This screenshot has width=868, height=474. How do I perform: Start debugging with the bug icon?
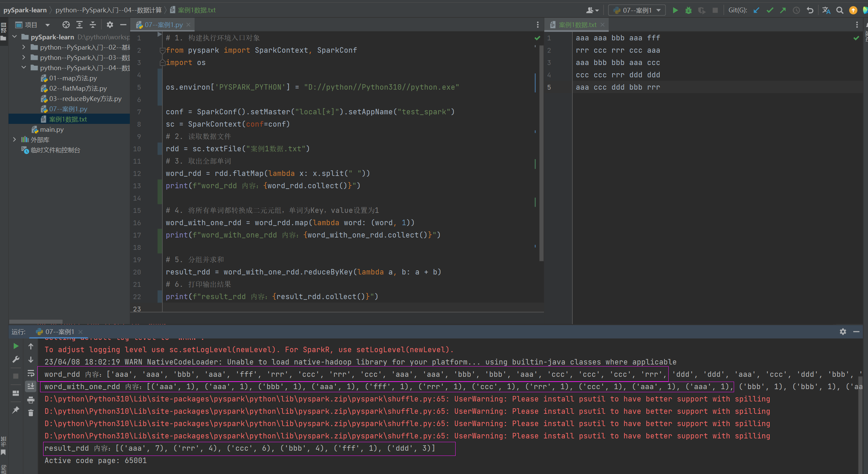pos(688,10)
